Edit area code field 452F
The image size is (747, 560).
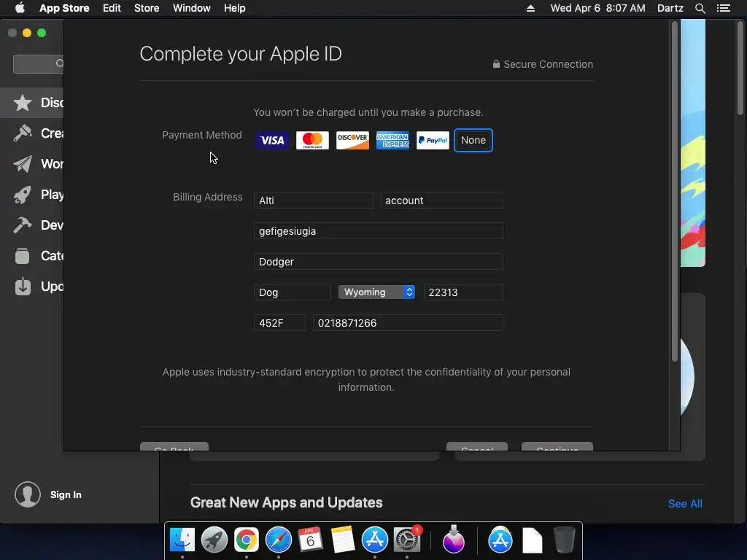(x=279, y=323)
